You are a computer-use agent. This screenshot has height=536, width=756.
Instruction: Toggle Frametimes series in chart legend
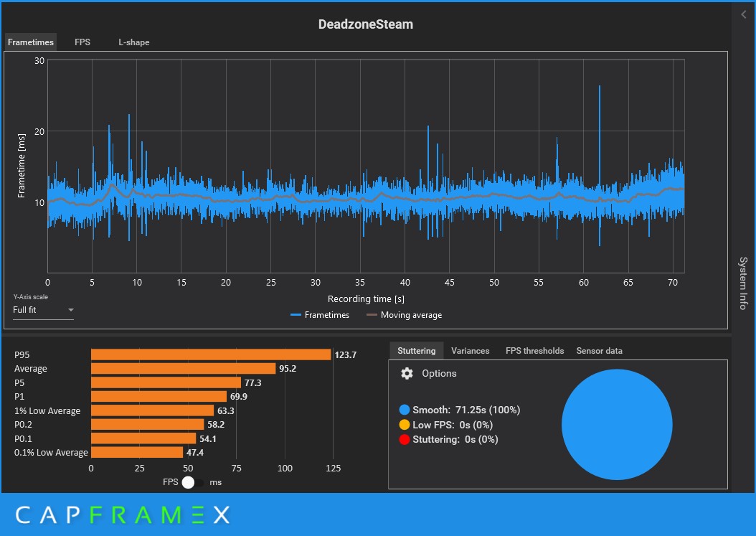pos(320,314)
